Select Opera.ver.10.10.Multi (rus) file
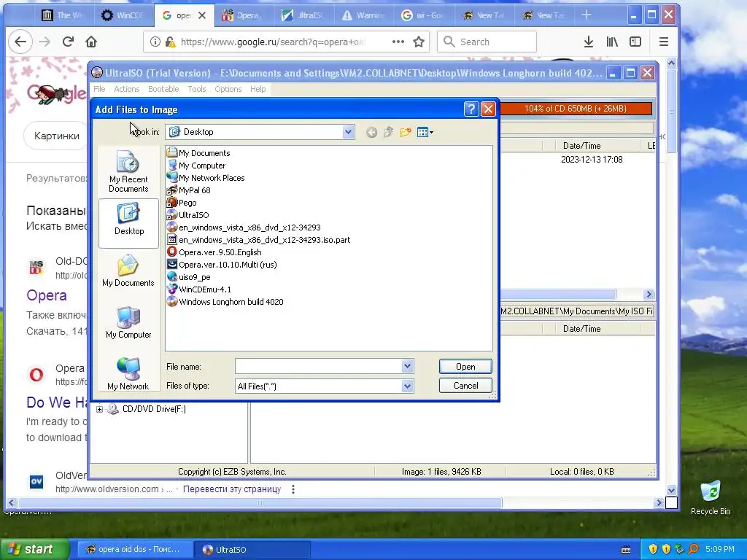This screenshot has height=560, width=747. (x=222, y=265)
